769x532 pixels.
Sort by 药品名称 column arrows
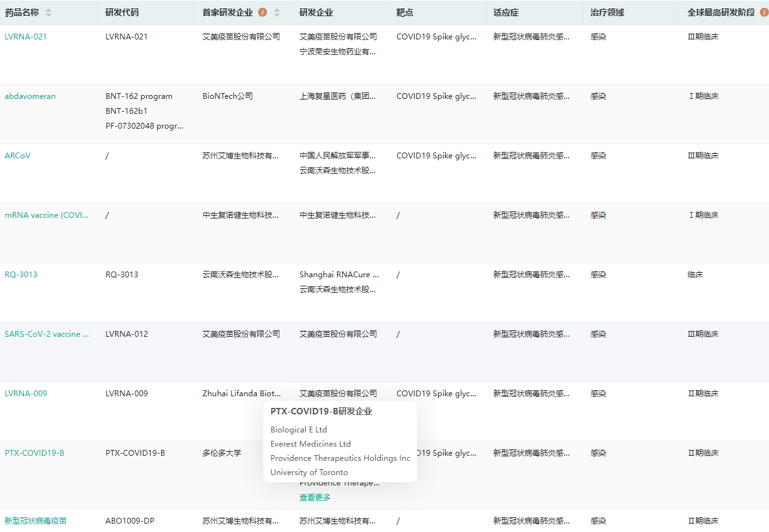tap(48, 13)
